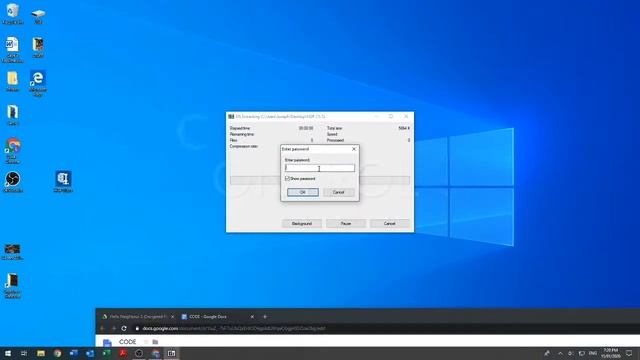Click the CODE document title
The image size is (640, 360).
[127, 342]
